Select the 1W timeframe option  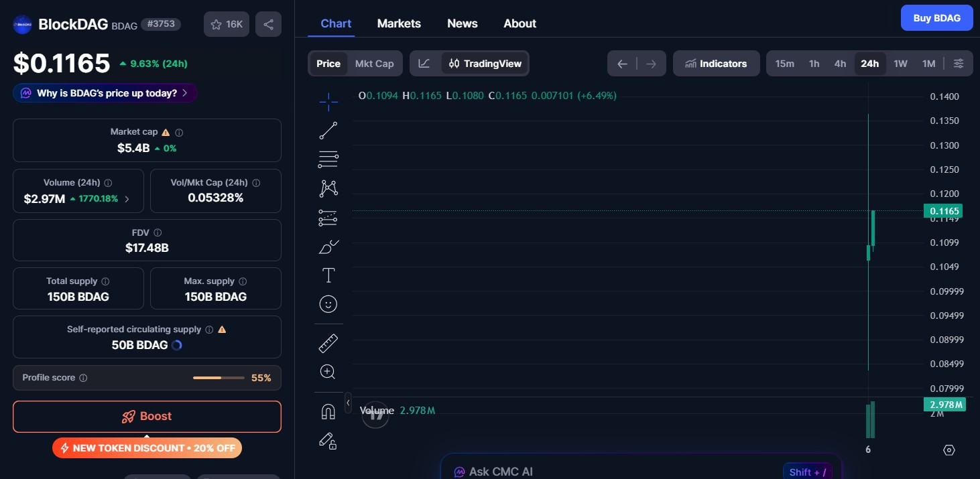[x=900, y=63]
